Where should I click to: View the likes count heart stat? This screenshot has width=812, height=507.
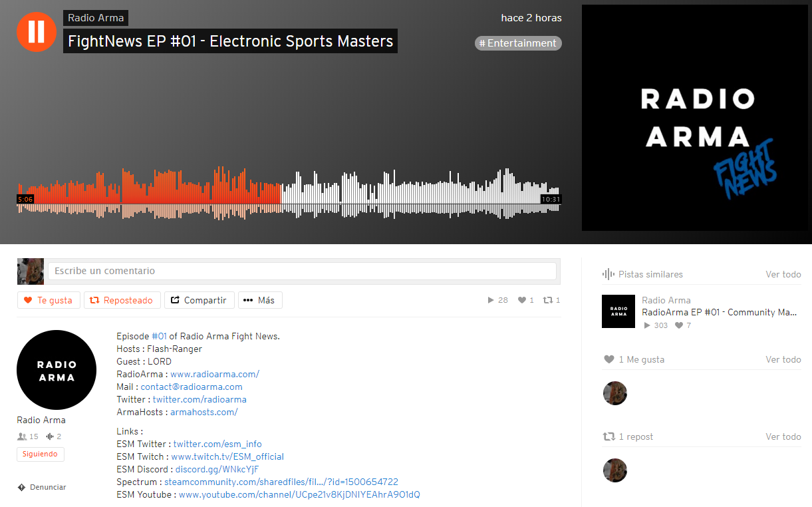(526, 300)
